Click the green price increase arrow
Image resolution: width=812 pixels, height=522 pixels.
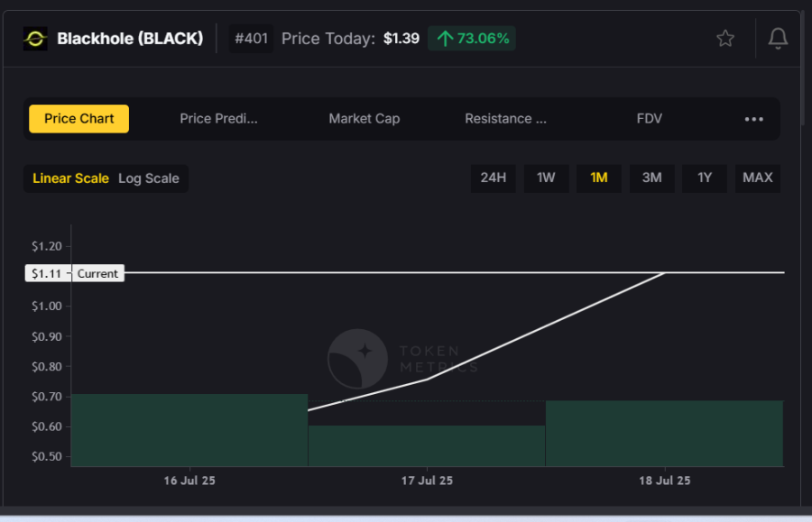[445, 39]
